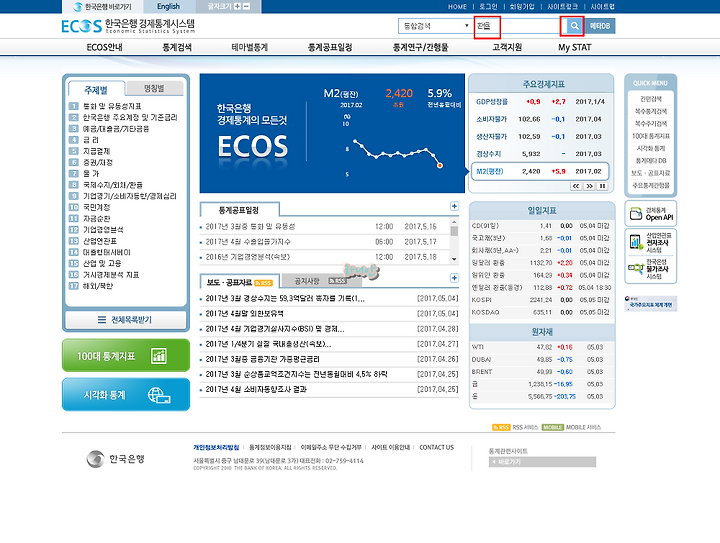720x543 pixels.
Task: Click the HOME link in top bar
Action: point(457,7)
